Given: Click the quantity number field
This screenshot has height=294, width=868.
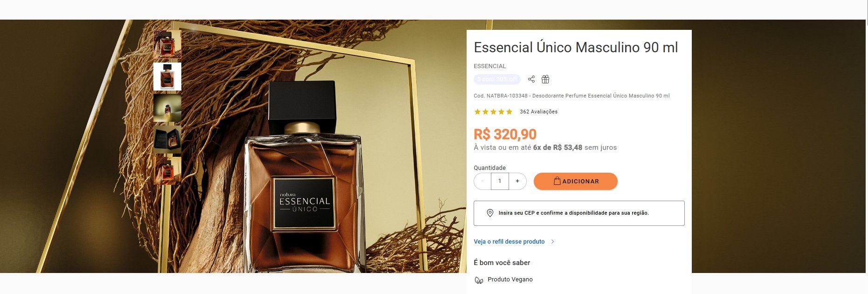Looking at the screenshot, I should coord(500,181).
